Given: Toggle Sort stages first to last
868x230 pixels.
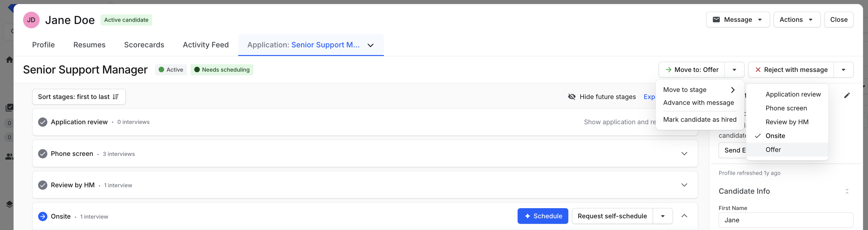Looking at the screenshot, I should click(x=79, y=97).
